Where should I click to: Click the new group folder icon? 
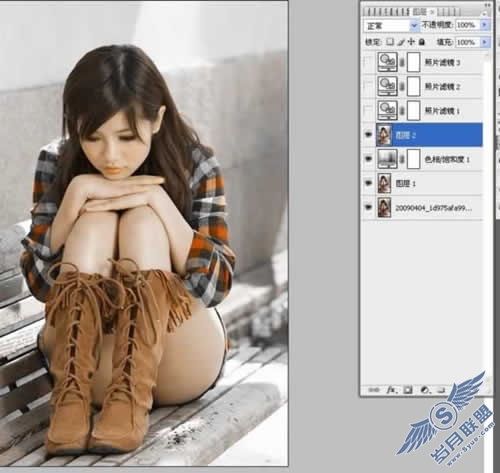(x=441, y=390)
